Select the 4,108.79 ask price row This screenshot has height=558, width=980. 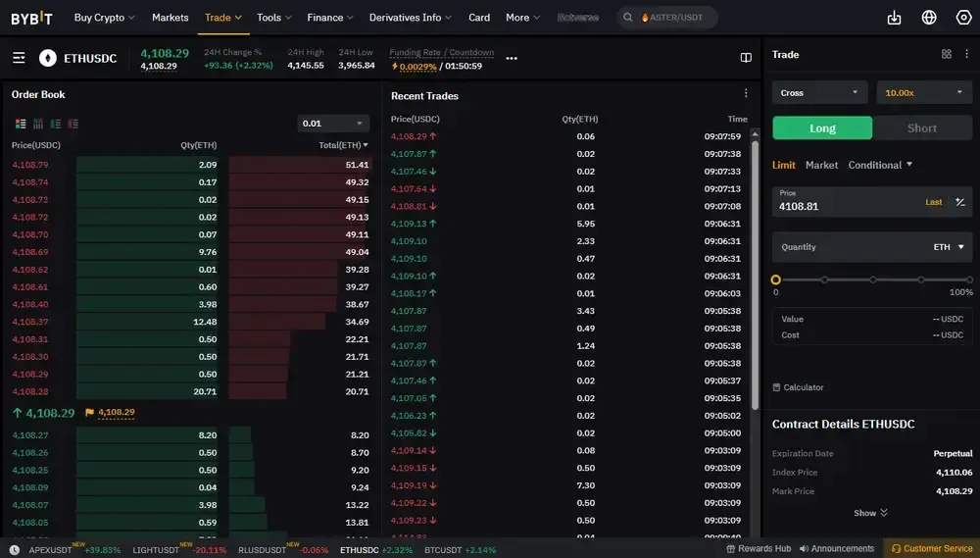tap(191, 165)
